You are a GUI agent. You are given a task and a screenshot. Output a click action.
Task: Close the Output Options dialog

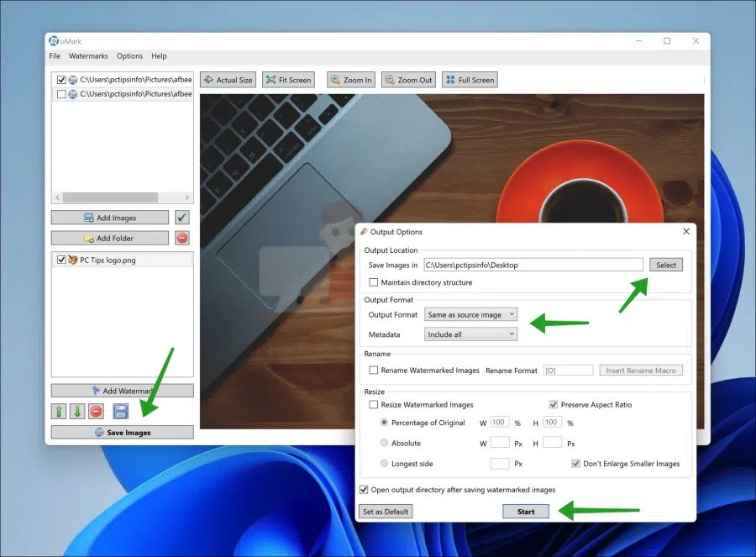pos(686,232)
